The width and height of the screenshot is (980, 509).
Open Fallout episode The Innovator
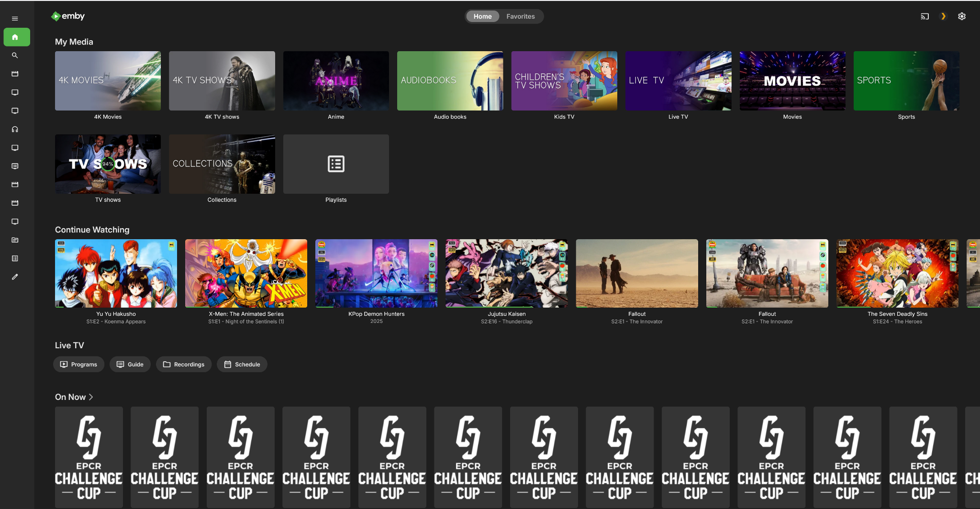[636, 273]
